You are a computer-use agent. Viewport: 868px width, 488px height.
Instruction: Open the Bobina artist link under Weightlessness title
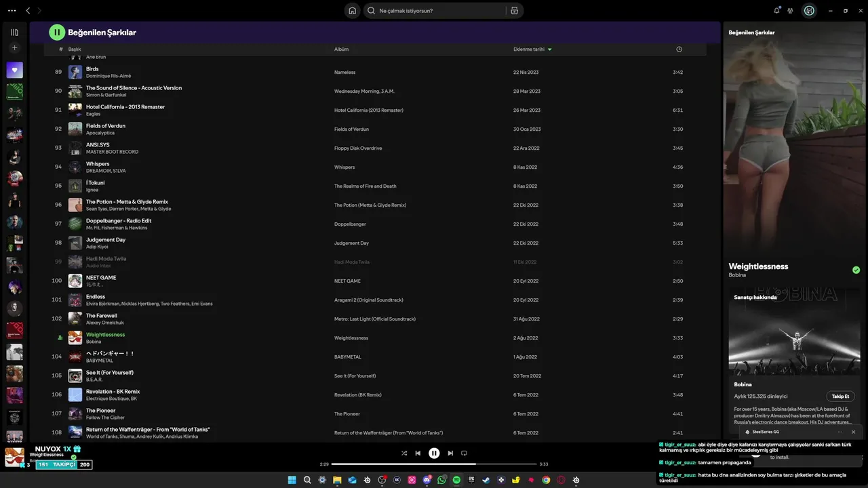(x=737, y=275)
